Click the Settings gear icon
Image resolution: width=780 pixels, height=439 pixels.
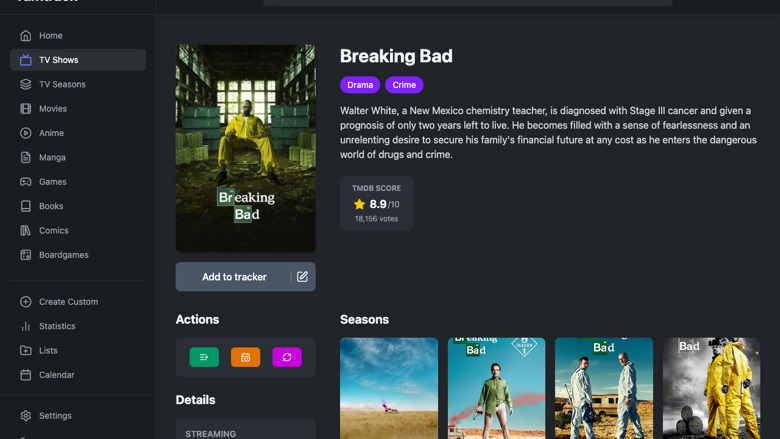pos(25,416)
